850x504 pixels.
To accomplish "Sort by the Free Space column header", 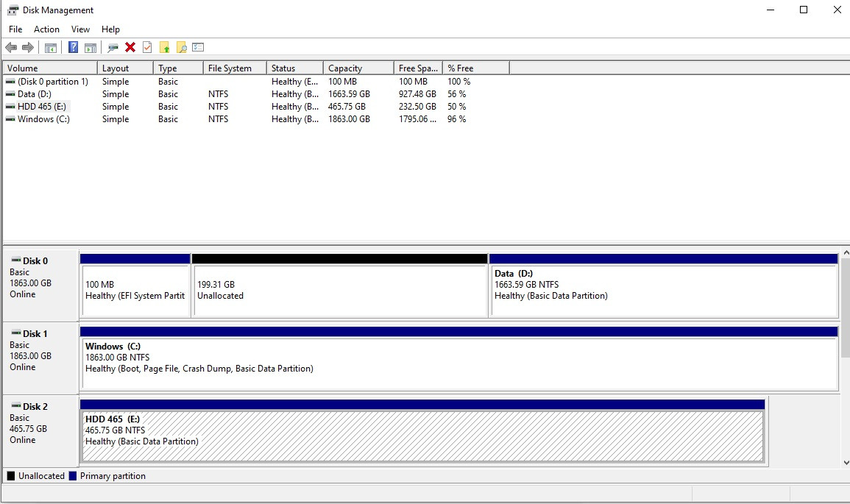I will (418, 68).
